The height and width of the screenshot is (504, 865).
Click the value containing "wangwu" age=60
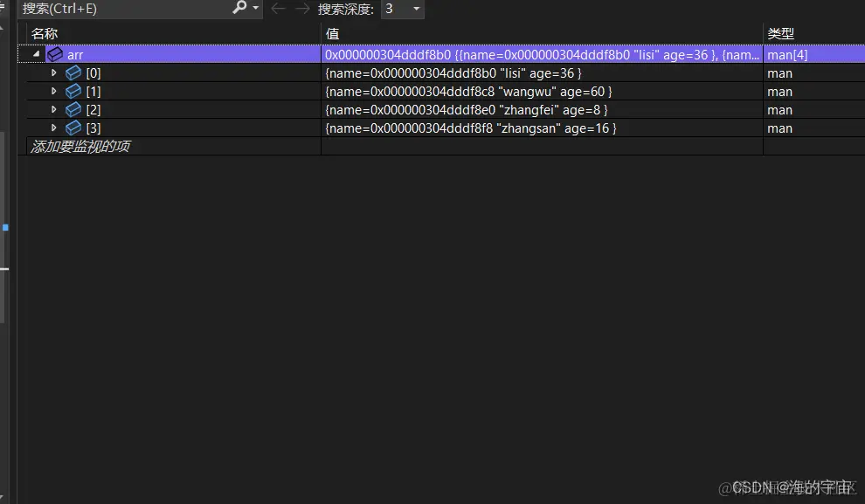pyautogui.click(x=468, y=91)
